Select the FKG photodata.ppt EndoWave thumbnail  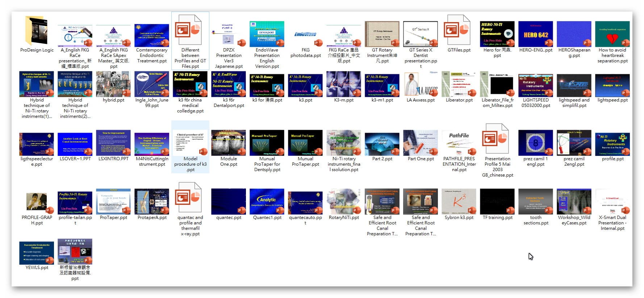(305, 34)
